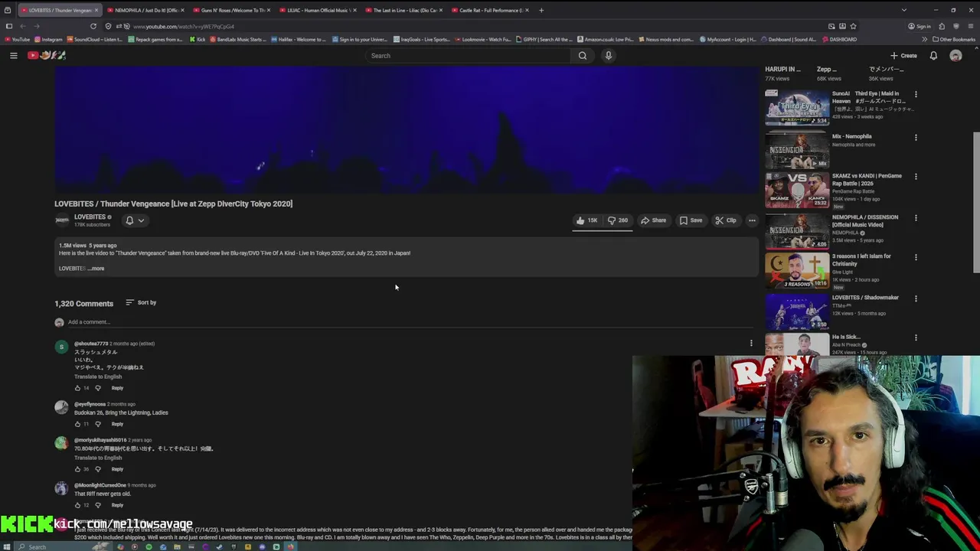
Task: Open '3 reasons I left Islam' thumbnail
Action: coord(797,271)
